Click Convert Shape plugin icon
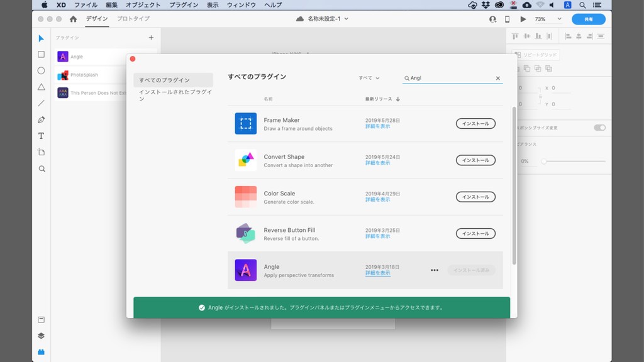Screen dimensions: 644x362 (x=246, y=160)
